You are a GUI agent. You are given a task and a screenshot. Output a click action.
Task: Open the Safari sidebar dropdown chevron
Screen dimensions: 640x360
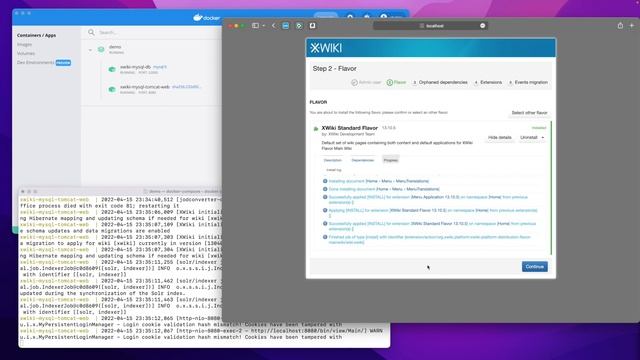click(x=264, y=25)
